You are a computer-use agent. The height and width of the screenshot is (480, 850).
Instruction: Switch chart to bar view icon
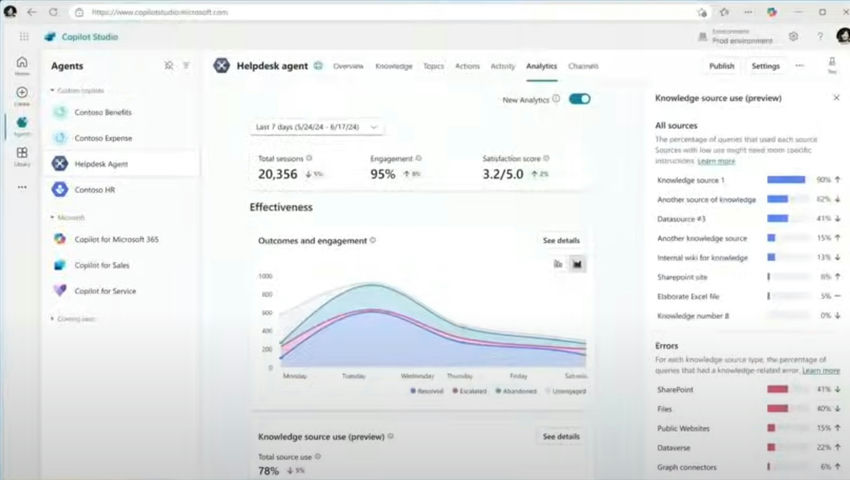[x=558, y=264]
